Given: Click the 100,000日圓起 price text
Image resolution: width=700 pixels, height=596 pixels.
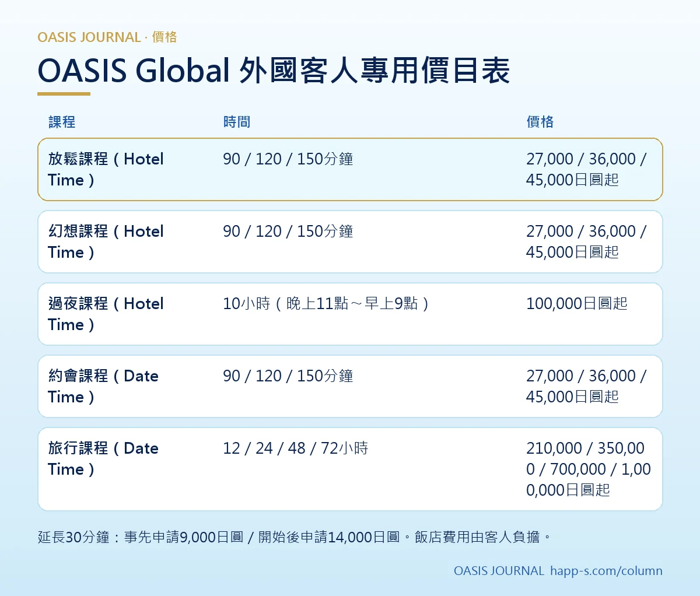Looking at the screenshot, I should coord(576,303).
